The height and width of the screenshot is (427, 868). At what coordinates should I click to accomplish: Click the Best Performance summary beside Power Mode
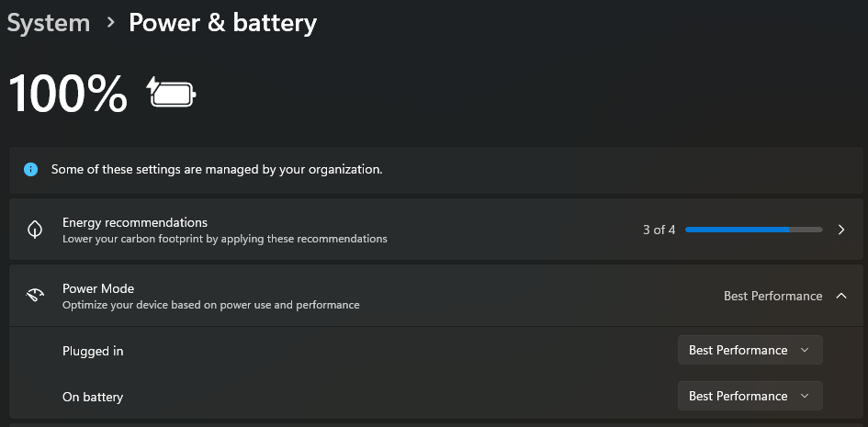click(772, 296)
